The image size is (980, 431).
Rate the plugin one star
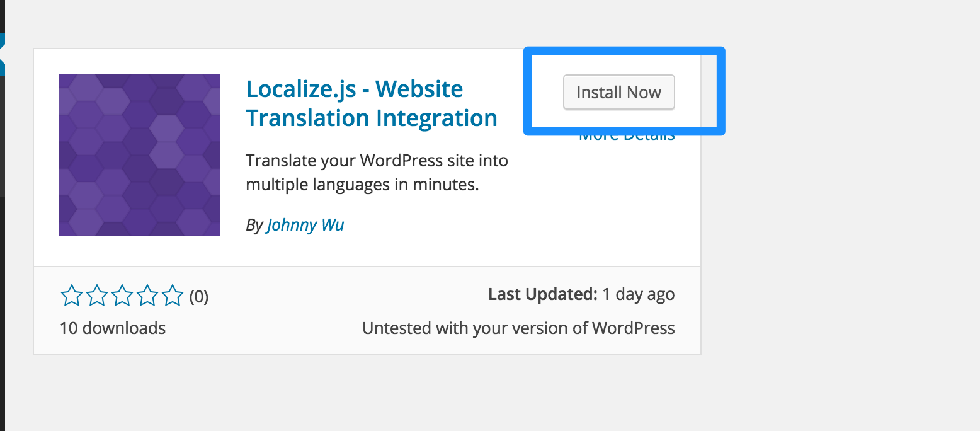[71, 295]
